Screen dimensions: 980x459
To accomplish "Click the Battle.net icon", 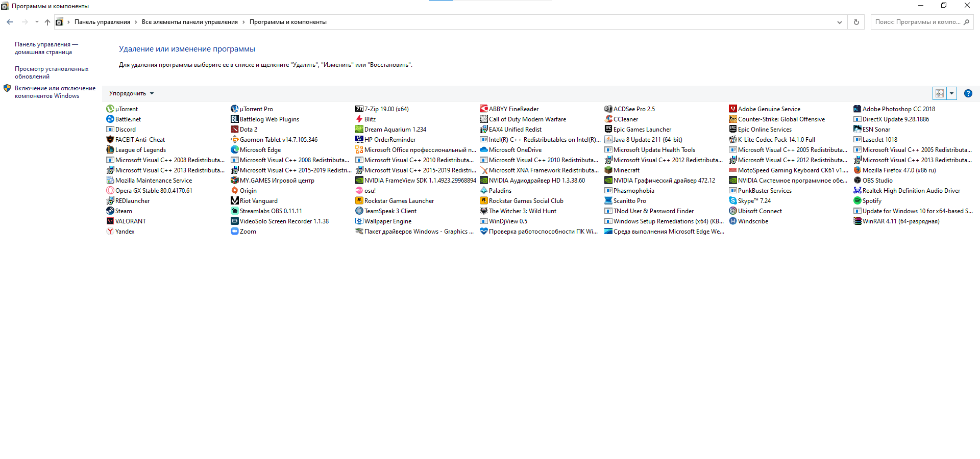I will (110, 119).
